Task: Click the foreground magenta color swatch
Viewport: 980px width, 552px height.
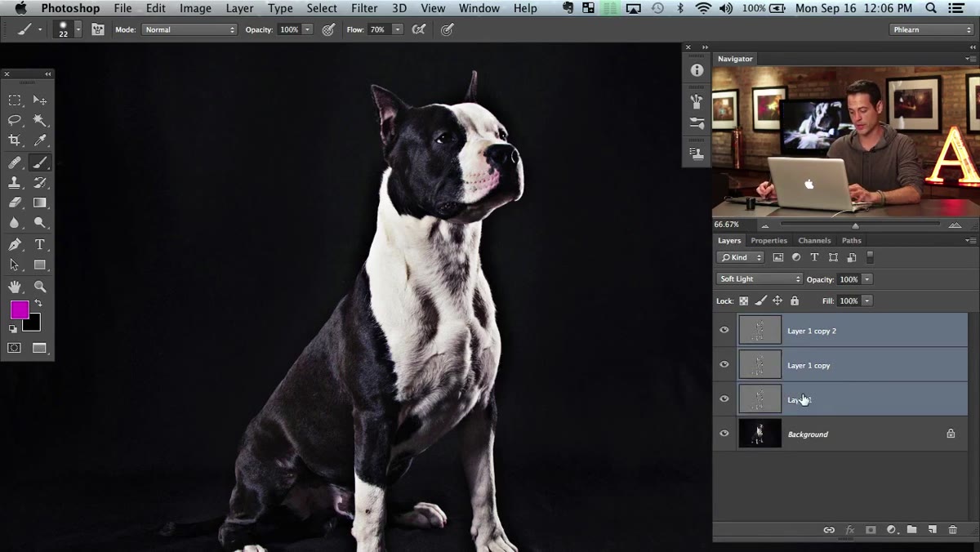Action: (19, 309)
